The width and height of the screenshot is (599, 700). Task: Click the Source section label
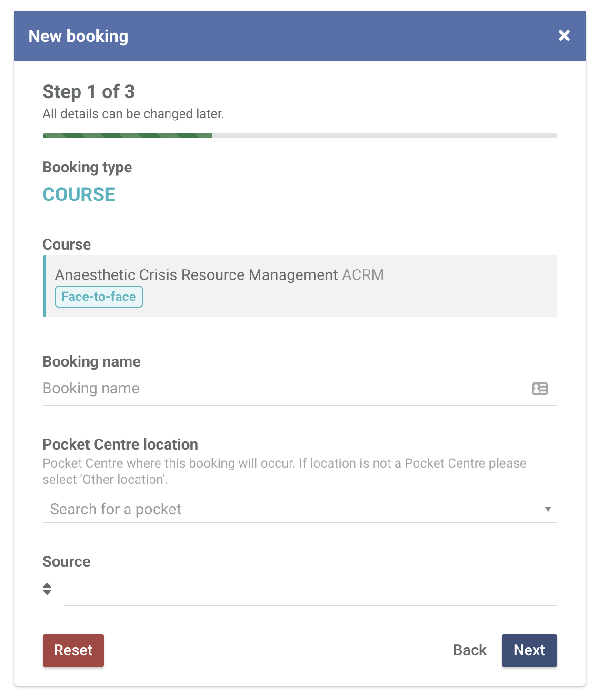pyautogui.click(x=67, y=561)
